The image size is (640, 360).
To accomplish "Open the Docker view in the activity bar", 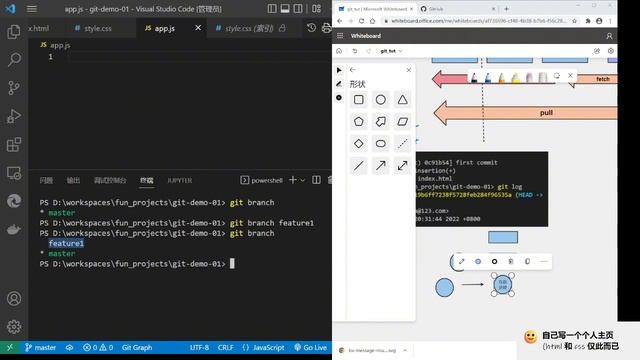I will (x=14, y=229).
